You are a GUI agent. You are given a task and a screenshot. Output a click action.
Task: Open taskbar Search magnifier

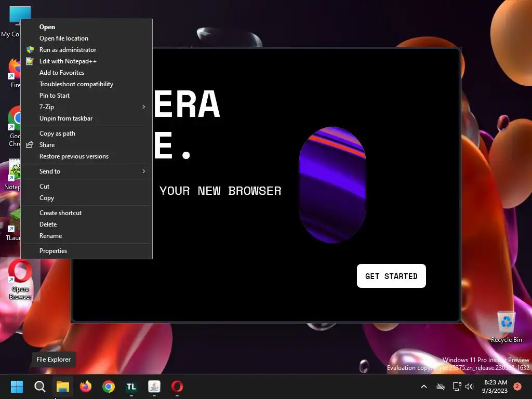[39, 387]
